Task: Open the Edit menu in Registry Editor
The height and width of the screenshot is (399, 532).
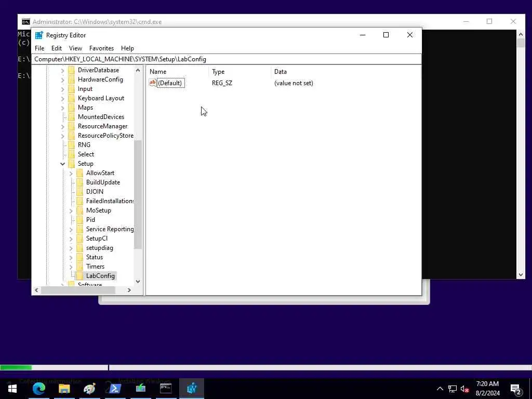Action: (56, 48)
